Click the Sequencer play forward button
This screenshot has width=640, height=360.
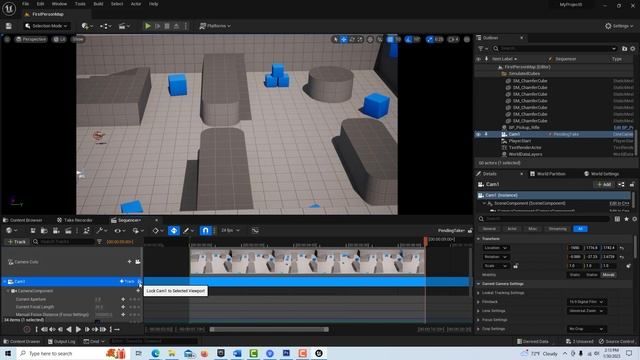[78, 329]
